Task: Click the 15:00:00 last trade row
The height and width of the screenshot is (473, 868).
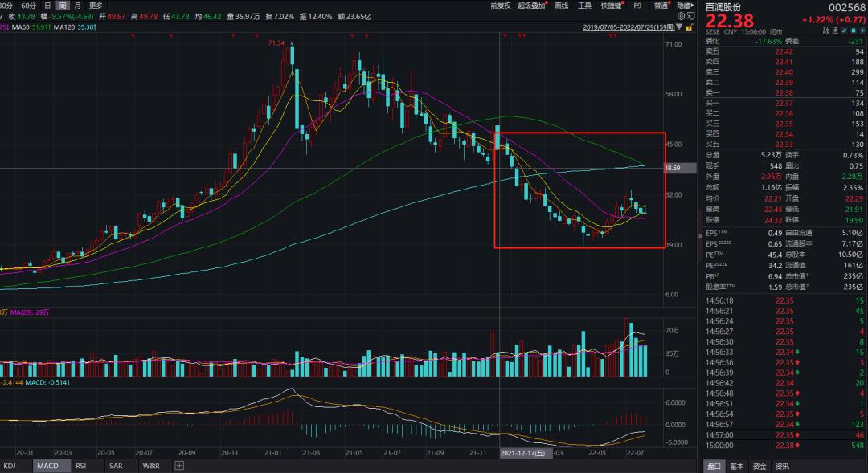Action: point(784,446)
